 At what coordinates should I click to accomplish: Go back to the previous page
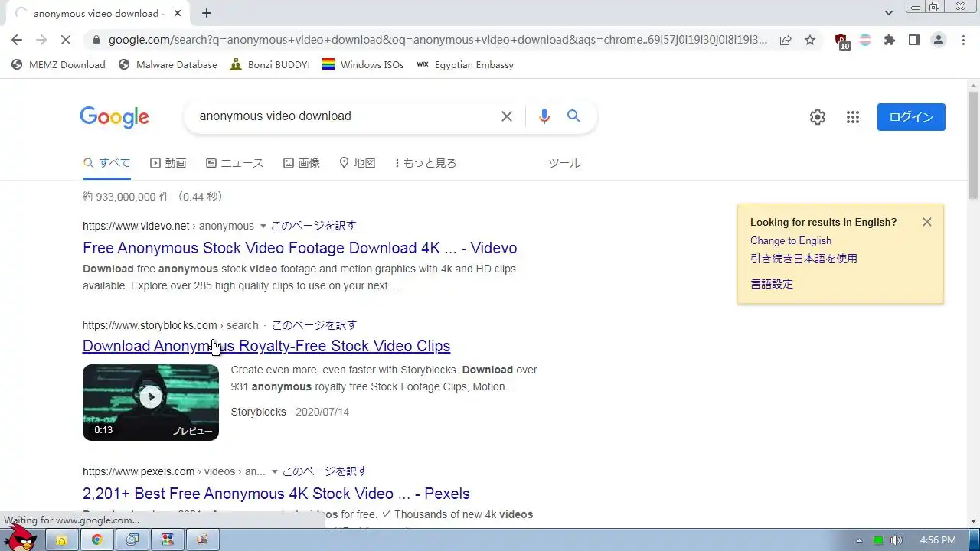tap(17, 41)
